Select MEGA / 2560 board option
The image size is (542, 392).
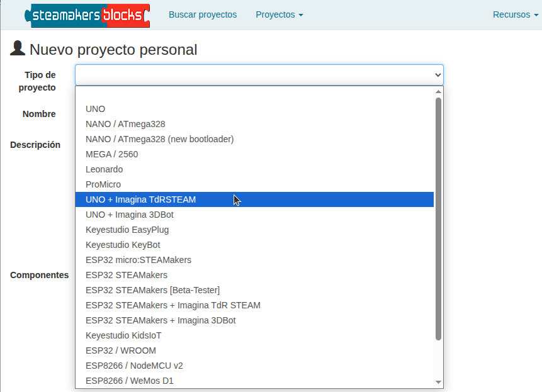[111, 154]
